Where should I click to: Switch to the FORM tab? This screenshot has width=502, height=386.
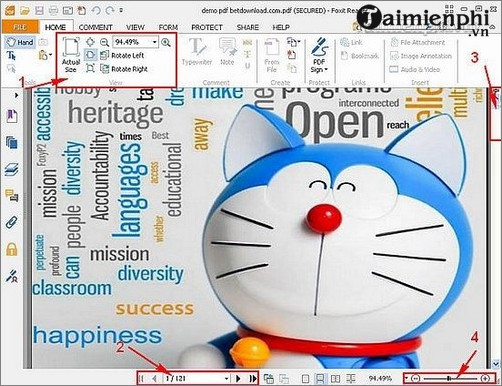coord(168,27)
